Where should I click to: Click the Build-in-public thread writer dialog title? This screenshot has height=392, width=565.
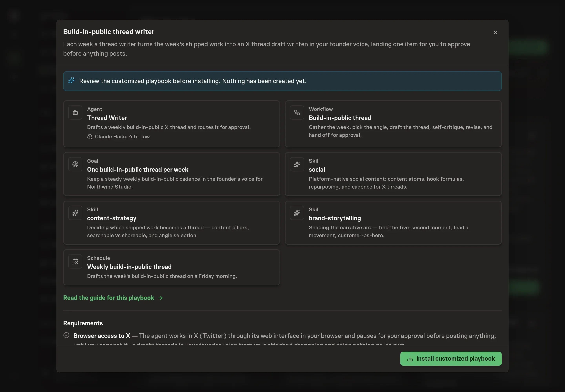click(109, 32)
